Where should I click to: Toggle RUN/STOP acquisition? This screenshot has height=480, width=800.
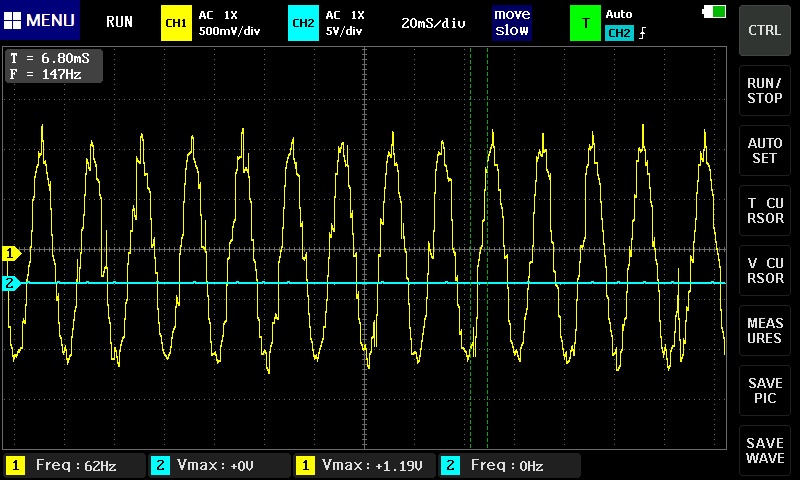click(x=765, y=90)
